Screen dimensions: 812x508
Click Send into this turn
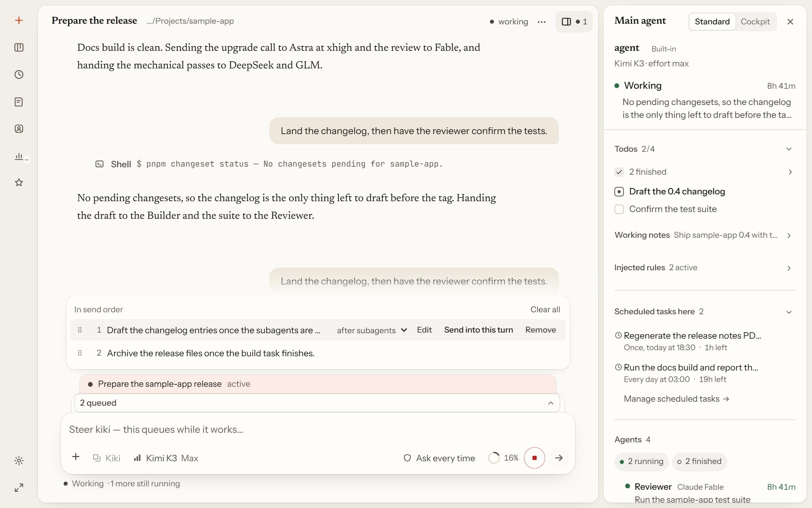(x=478, y=330)
